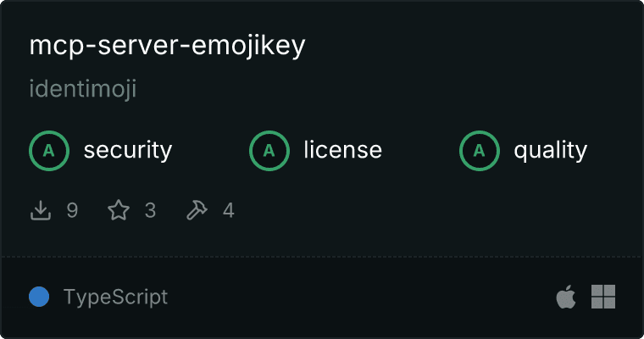Click the blue TypeScript color dot
This screenshot has height=339, width=644.
tap(39, 297)
